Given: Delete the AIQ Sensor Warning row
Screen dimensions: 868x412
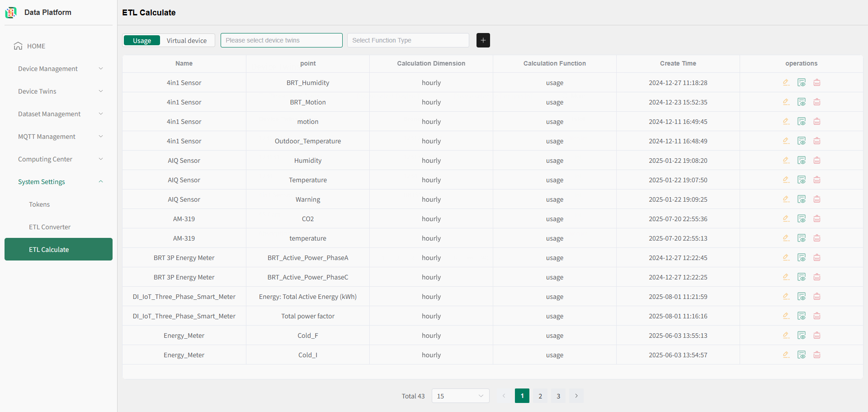Looking at the screenshot, I should (x=817, y=199).
